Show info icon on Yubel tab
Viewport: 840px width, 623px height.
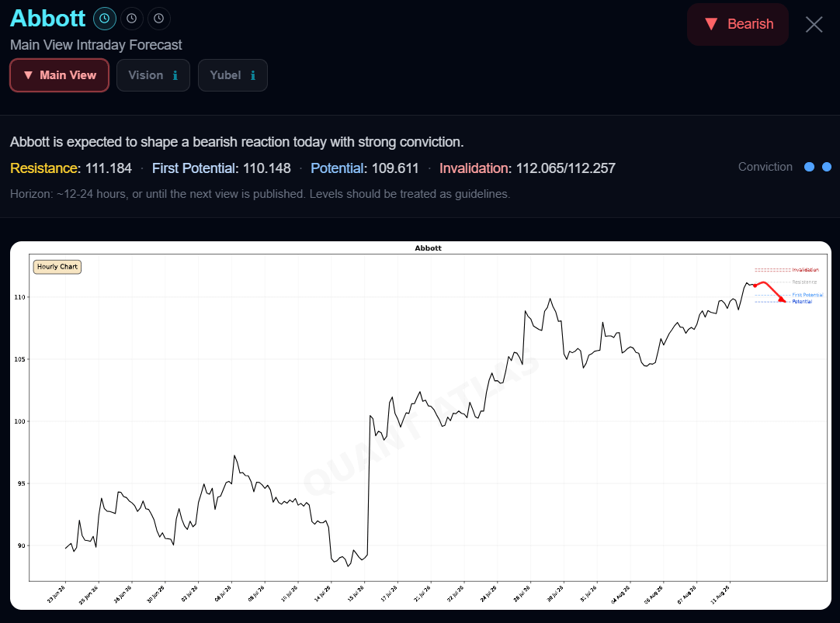click(x=253, y=75)
